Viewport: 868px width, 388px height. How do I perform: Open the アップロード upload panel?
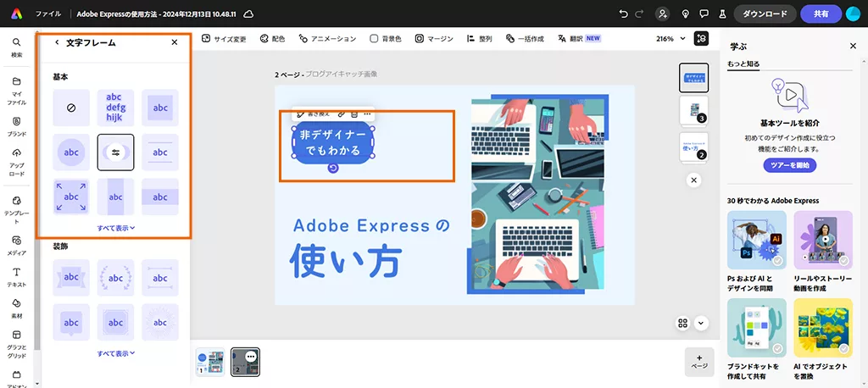(x=17, y=162)
